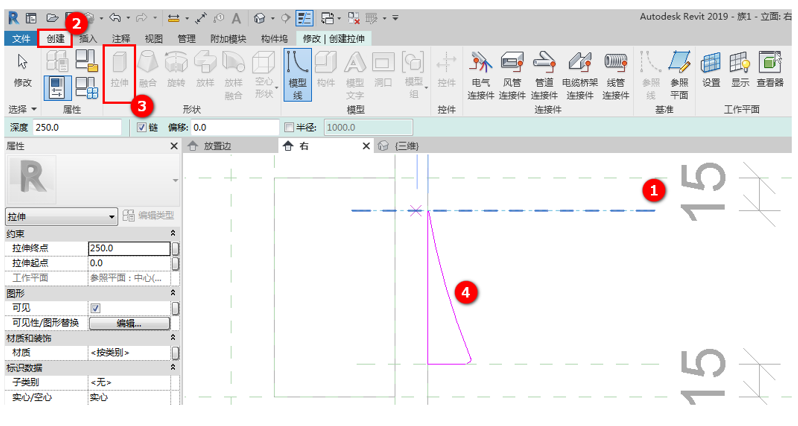The image size is (798, 426).
Task: Switch to the 视图 (View) ribbon tab
Action: tap(153, 39)
